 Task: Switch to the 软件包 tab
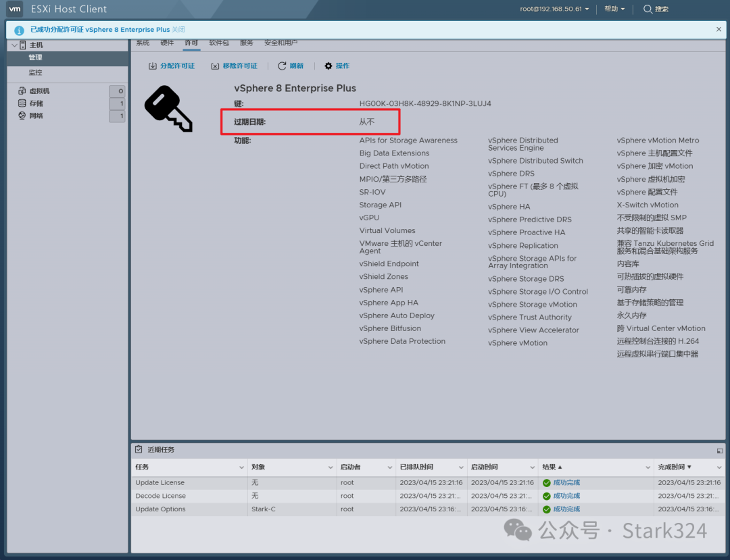pyautogui.click(x=219, y=43)
